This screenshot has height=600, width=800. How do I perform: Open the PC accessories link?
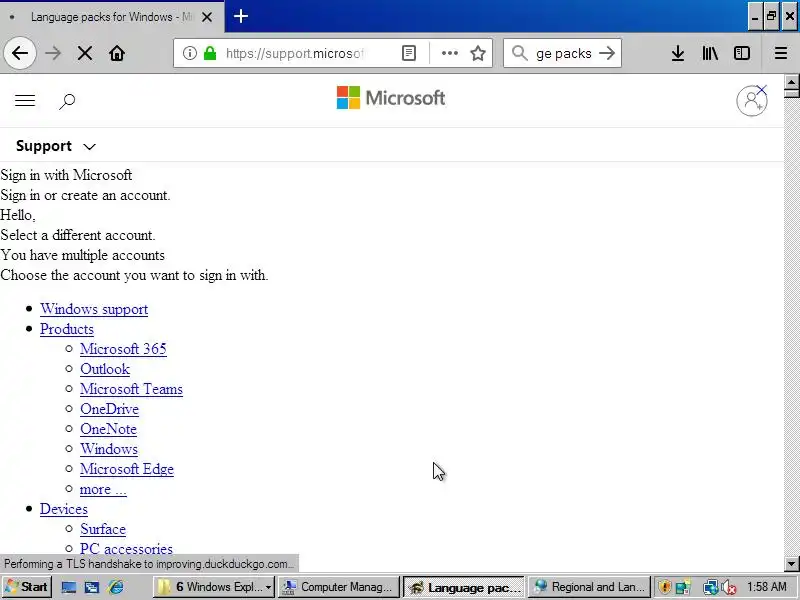click(x=126, y=548)
